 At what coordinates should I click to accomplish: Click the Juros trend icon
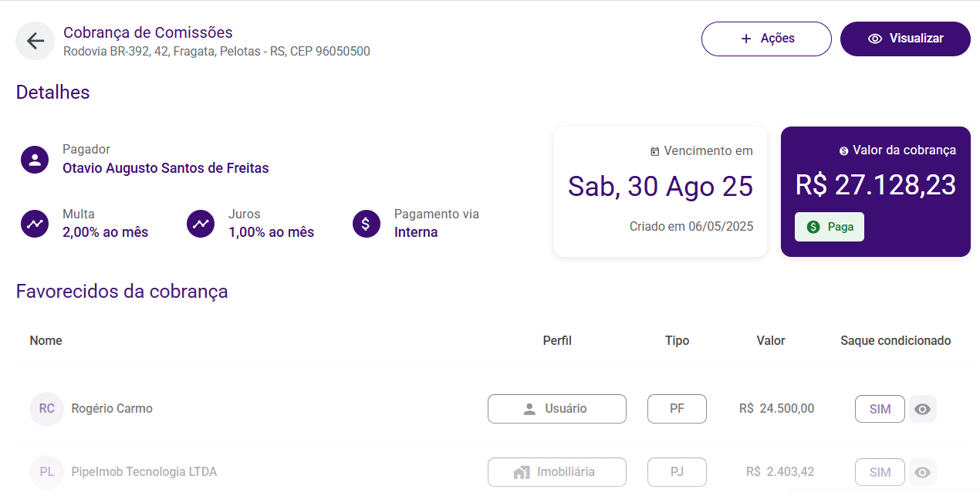coord(201,224)
